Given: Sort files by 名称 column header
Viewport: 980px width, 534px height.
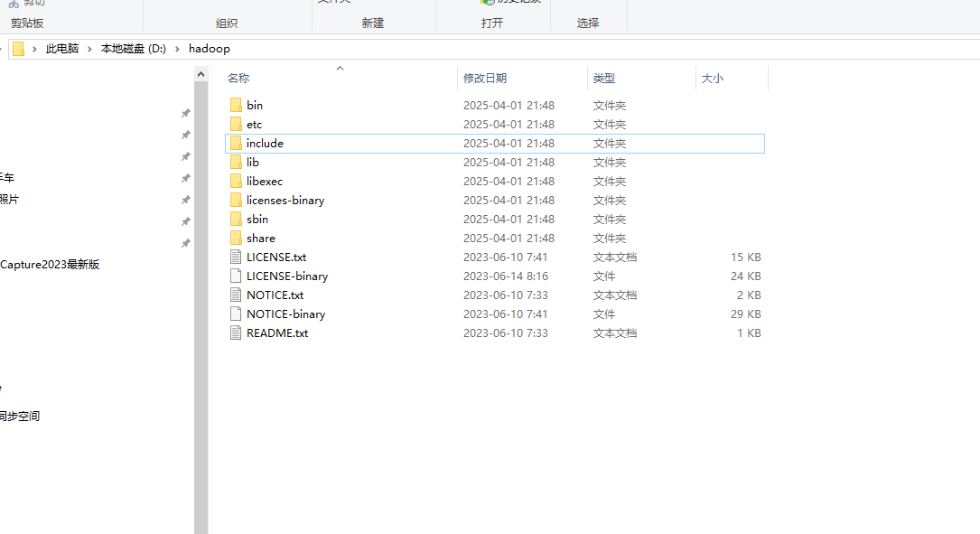Looking at the screenshot, I should click(238, 79).
